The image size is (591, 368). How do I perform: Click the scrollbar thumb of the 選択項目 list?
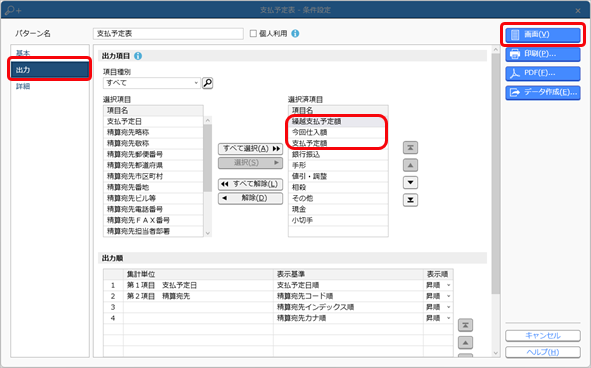(x=208, y=158)
